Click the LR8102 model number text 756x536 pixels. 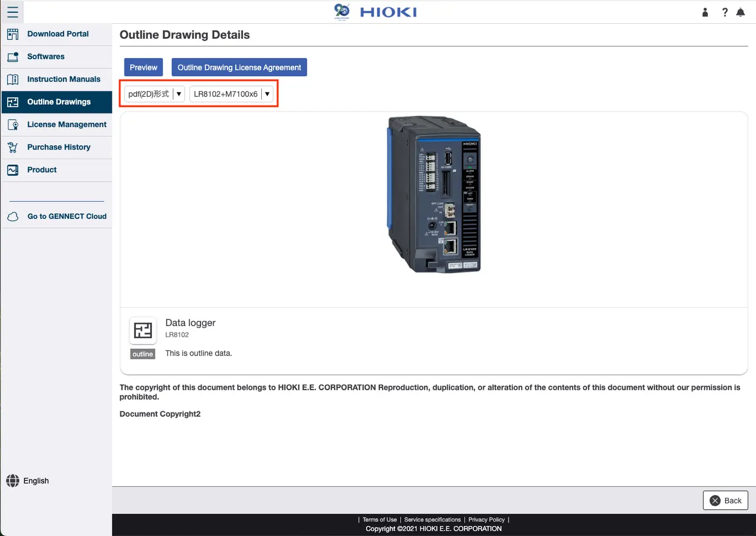pos(177,335)
